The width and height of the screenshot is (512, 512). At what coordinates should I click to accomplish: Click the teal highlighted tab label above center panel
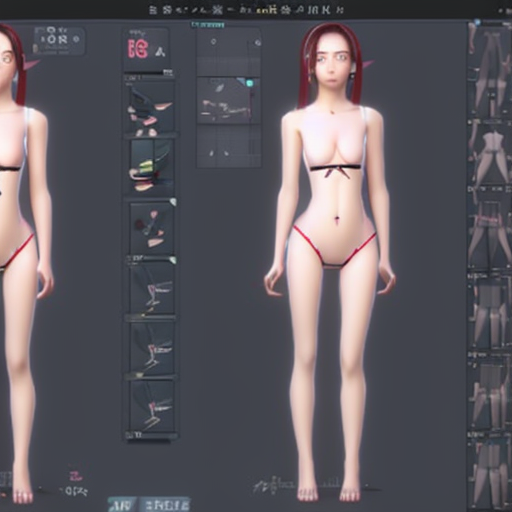click(x=208, y=25)
